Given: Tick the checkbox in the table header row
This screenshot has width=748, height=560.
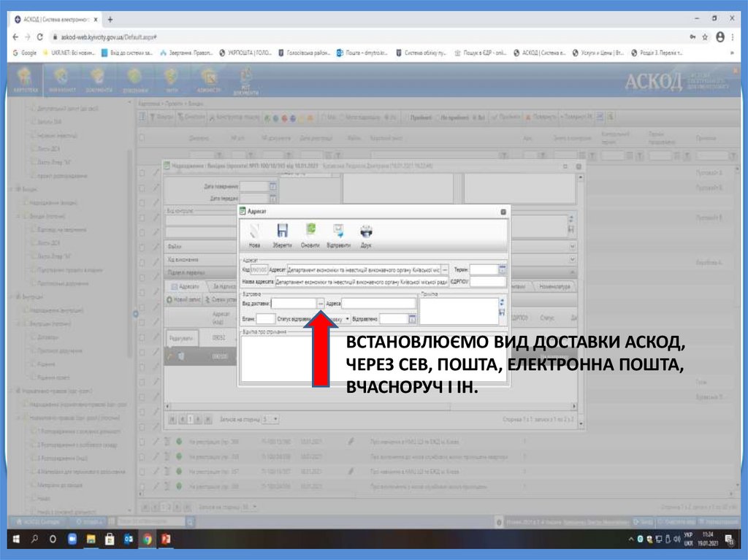Looking at the screenshot, I should [143, 138].
